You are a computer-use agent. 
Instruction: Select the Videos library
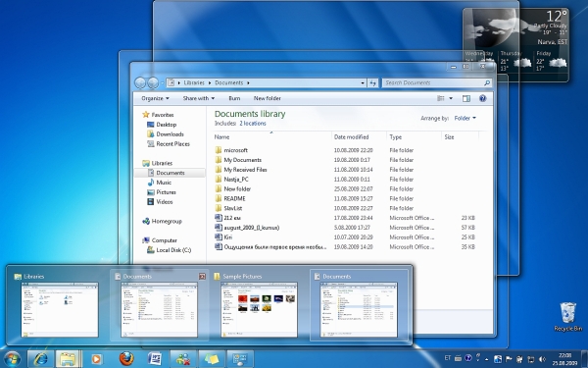pyautogui.click(x=165, y=202)
